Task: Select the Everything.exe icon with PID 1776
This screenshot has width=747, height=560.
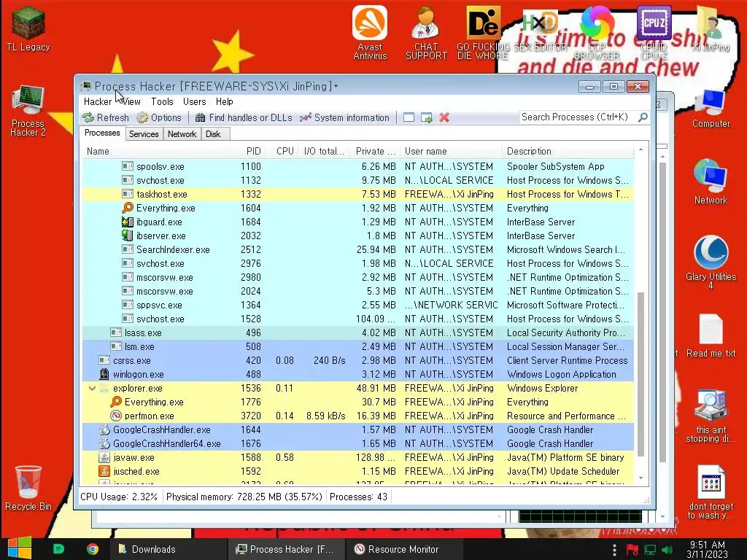Action: pos(116,402)
